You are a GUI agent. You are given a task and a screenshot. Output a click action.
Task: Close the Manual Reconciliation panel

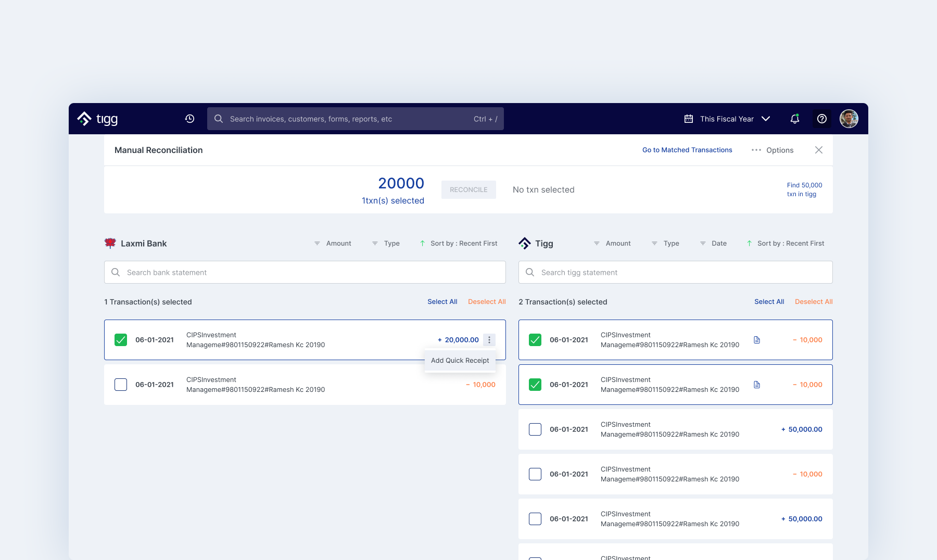click(819, 150)
